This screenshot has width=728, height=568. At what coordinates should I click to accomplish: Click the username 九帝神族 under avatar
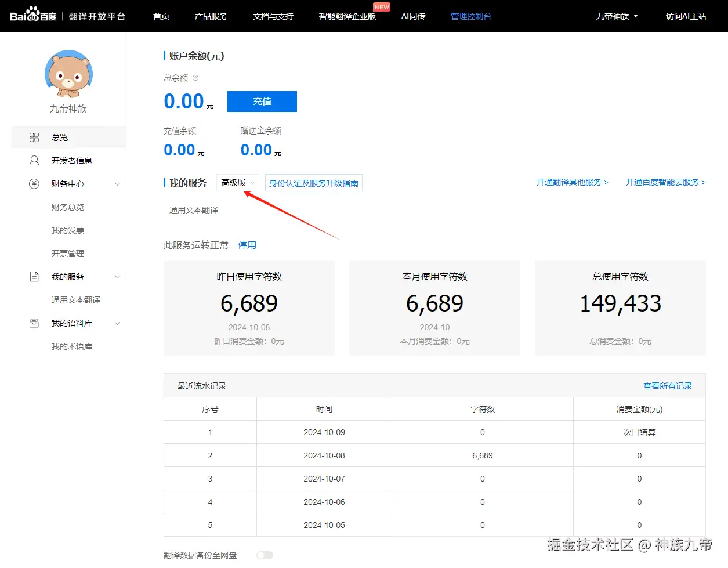point(68,109)
